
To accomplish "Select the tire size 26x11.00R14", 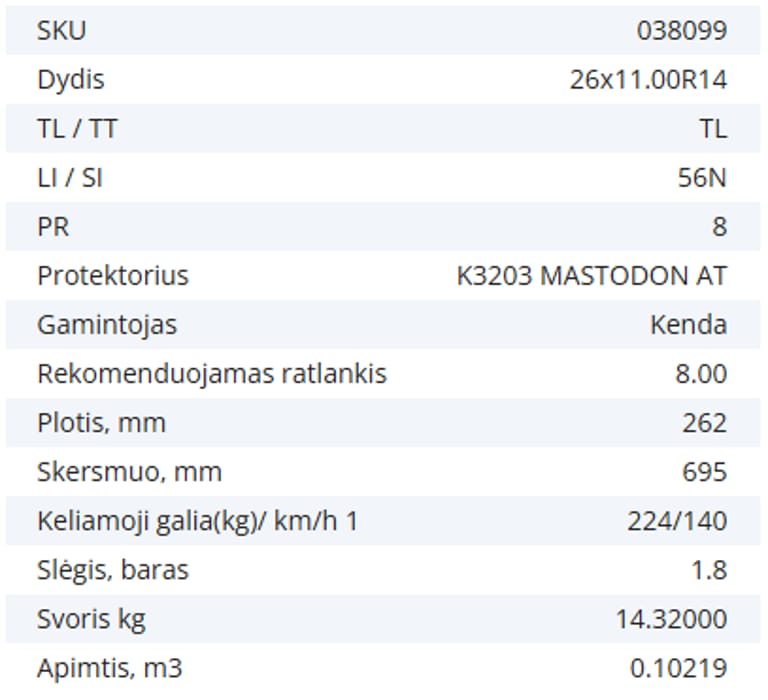I will (x=648, y=80).
